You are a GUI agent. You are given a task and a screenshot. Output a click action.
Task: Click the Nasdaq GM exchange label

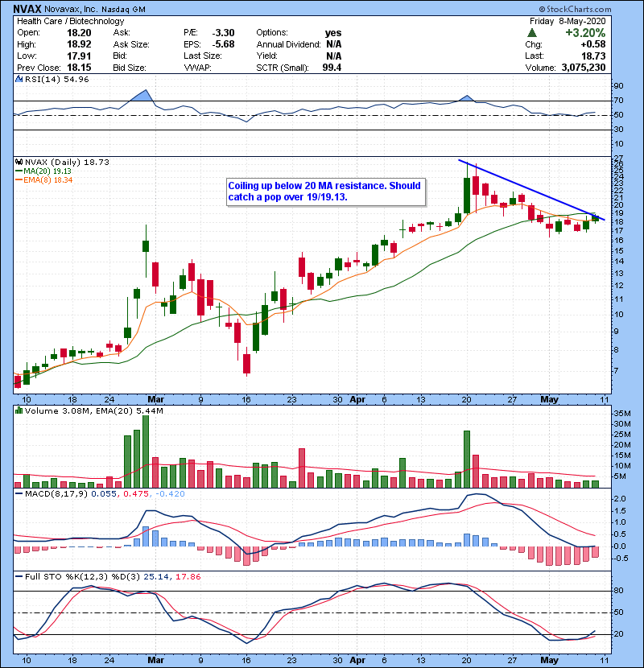click(124, 10)
